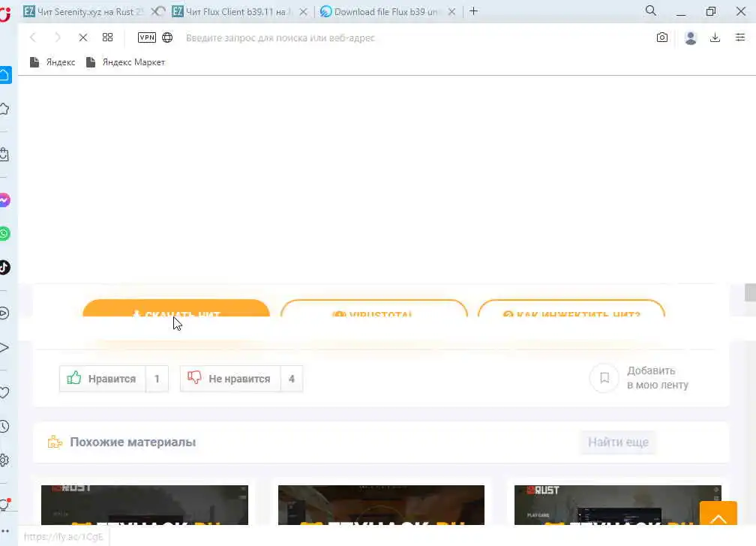Click the orange СКАЧАТЬ ЧИТ button
The width and height of the screenshot is (756, 546).
pos(176,308)
